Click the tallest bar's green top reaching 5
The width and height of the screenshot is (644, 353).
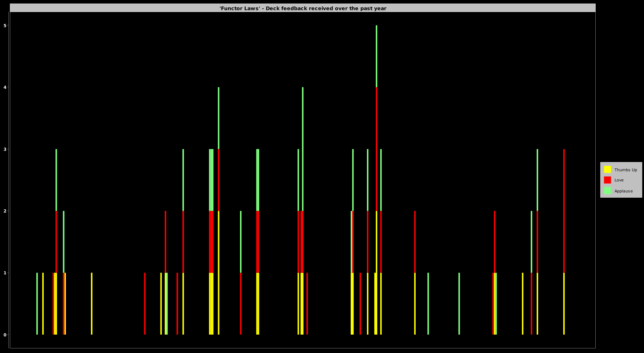click(x=377, y=56)
